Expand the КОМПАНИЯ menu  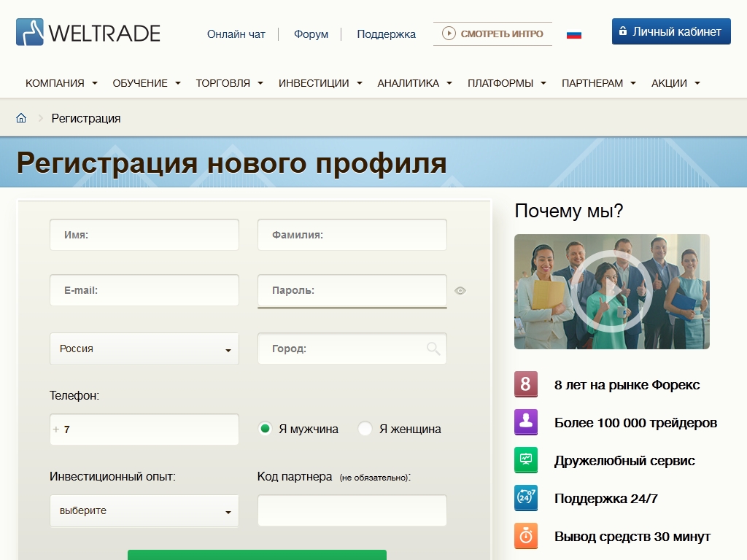61,83
